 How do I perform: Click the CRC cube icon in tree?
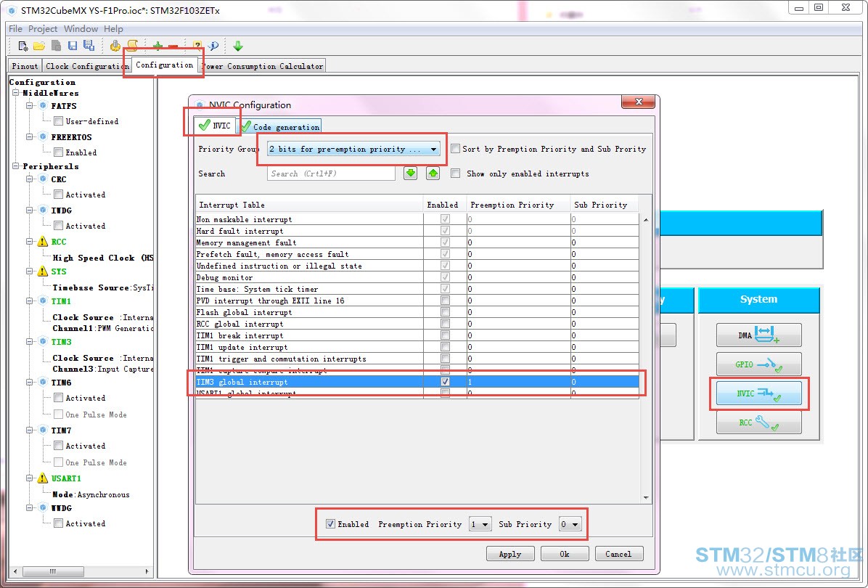click(43, 179)
